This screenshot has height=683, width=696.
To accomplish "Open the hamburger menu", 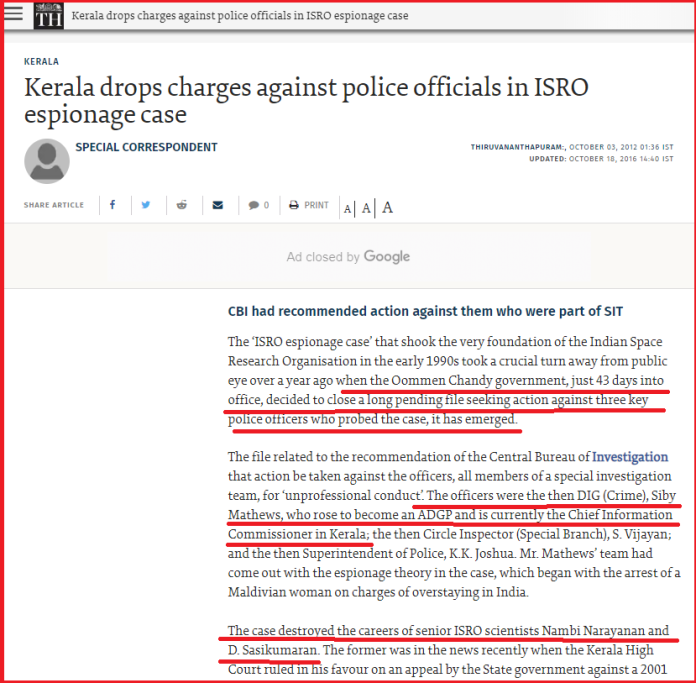I will tap(14, 16).
